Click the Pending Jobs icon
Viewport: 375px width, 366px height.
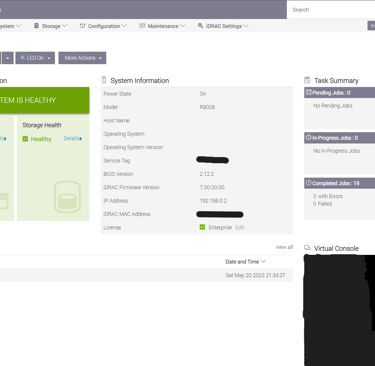pos(309,92)
